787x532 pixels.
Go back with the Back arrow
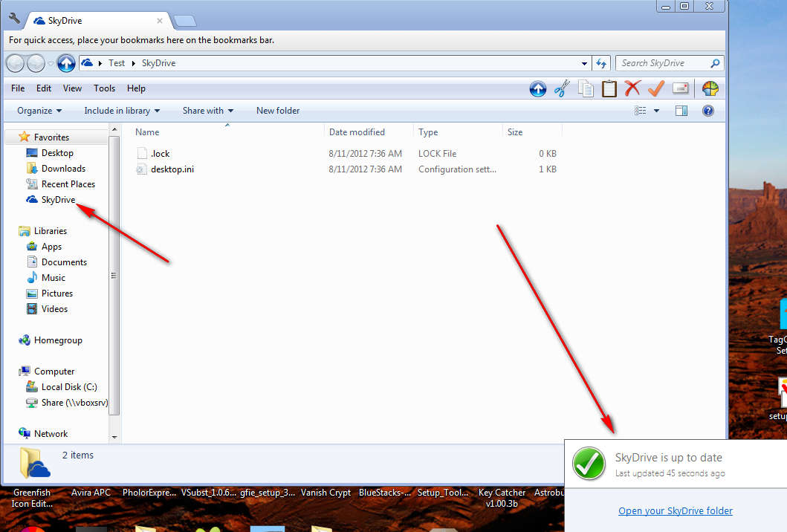(15, 63)
